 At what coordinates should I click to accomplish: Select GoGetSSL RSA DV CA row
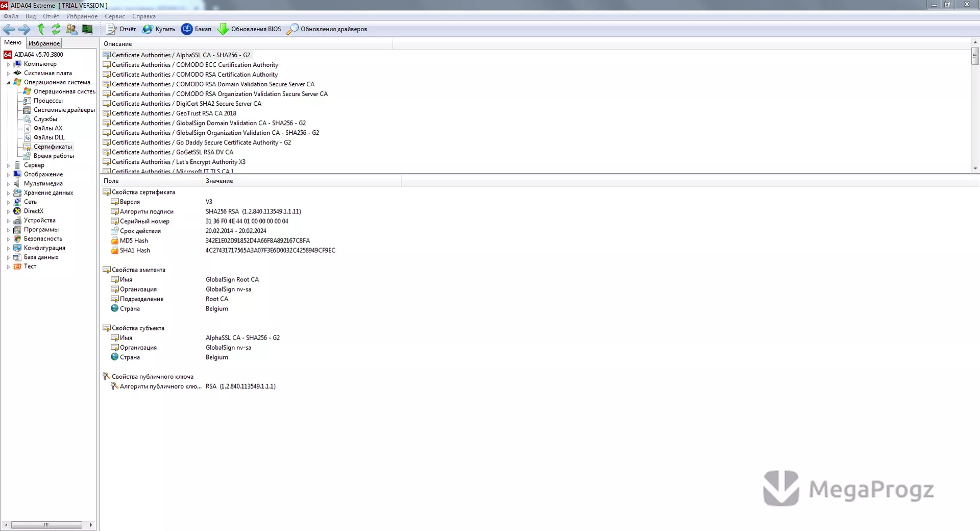click(168, 152)
